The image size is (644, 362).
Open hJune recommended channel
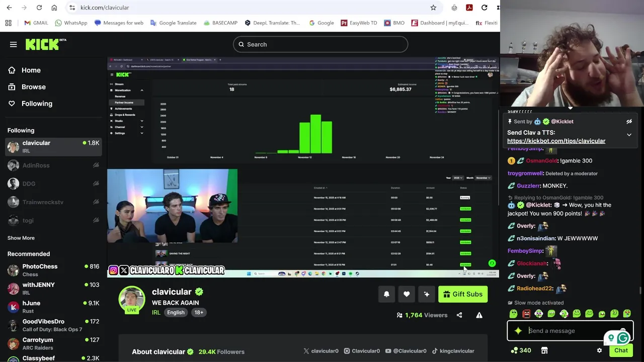(x=53, y=307)
